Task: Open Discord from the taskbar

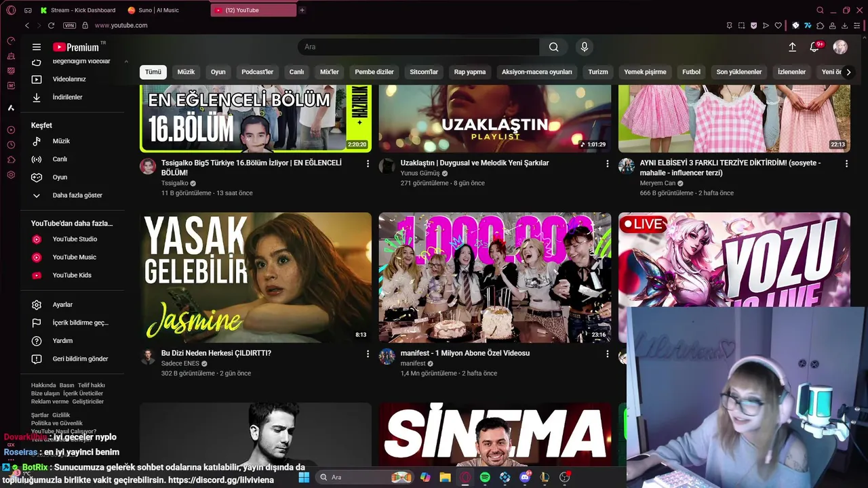Action: pyautogui.click(x=525, y=477)
